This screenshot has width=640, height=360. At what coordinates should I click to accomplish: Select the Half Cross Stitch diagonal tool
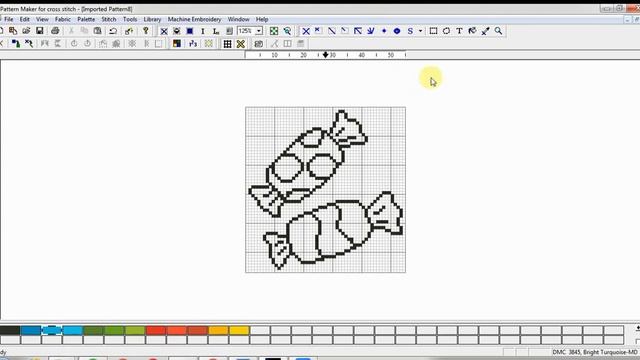(x=331, y=31)
